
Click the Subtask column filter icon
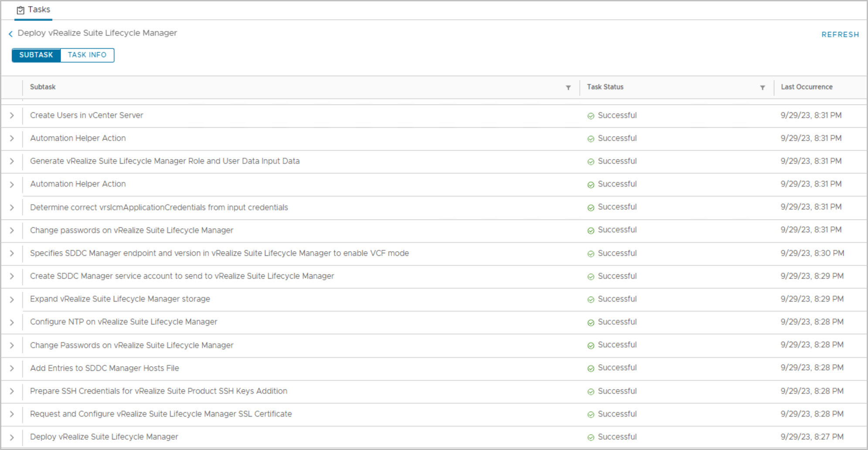click(x=568, y=88)
